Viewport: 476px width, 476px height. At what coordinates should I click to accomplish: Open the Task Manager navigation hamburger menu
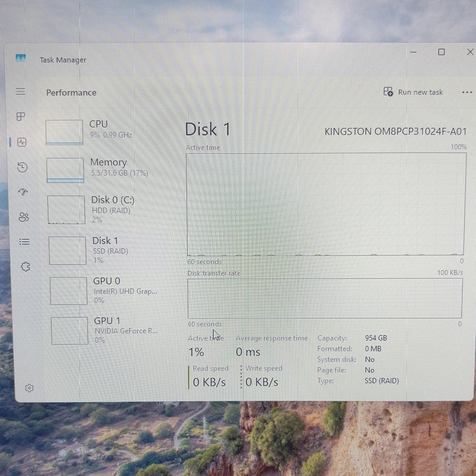[21, 92]
